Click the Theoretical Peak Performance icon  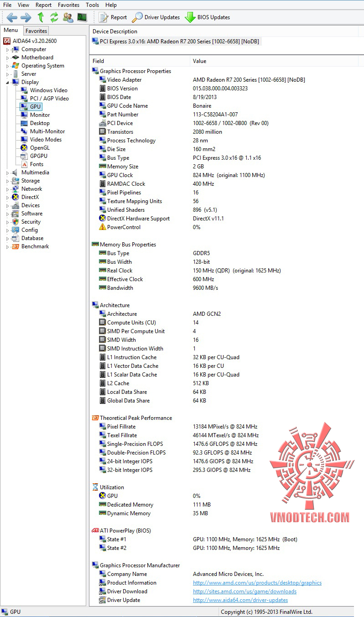point(95,418)
